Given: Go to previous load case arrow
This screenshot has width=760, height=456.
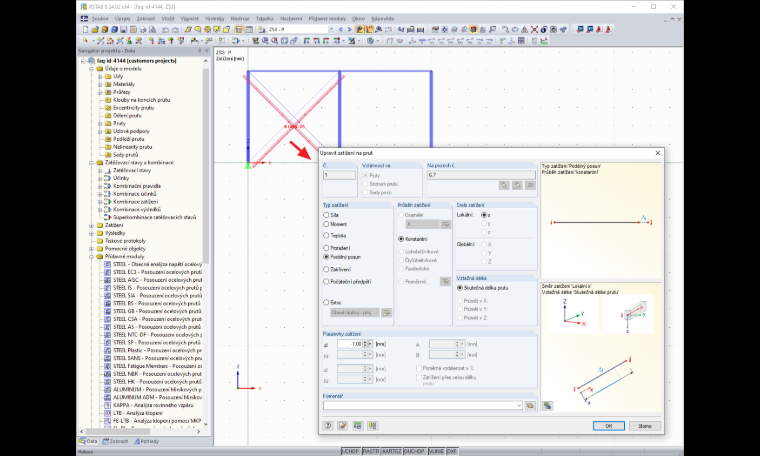Looking at the screenshot, I should (x=340, y=30).
